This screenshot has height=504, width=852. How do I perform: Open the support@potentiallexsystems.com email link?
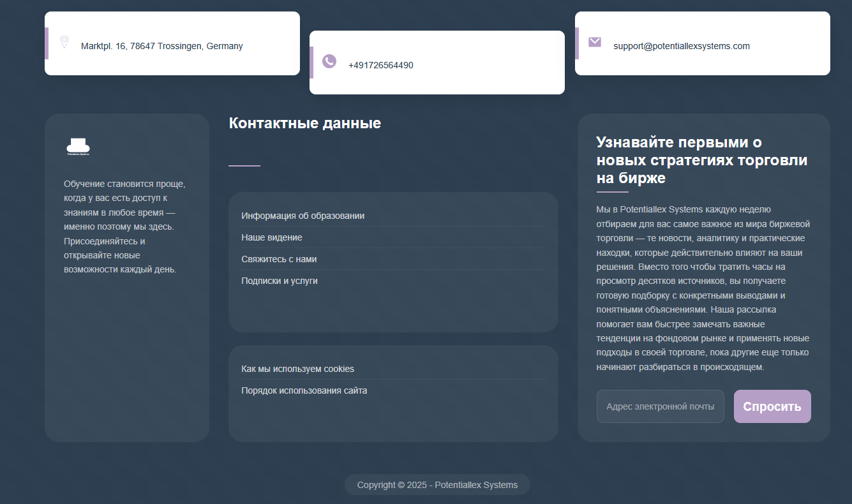pos(681,46)
